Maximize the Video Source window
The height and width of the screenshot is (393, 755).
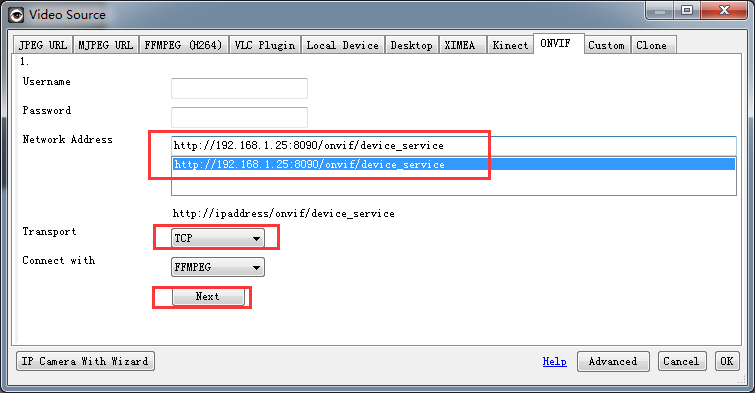point(687,11)
